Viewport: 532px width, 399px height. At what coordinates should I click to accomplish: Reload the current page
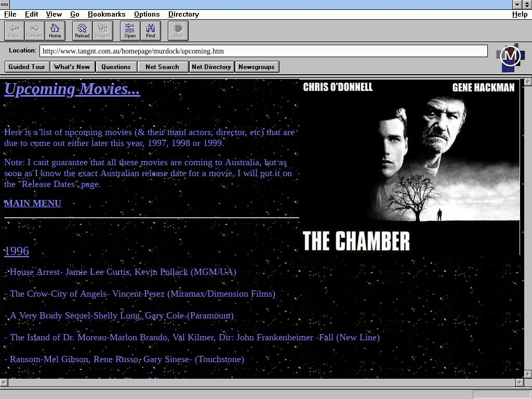pyautogui.click(x=82, y=31)
